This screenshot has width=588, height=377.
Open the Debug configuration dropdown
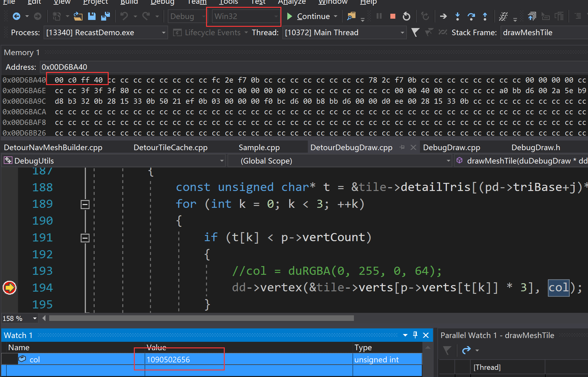pos(187,16)
